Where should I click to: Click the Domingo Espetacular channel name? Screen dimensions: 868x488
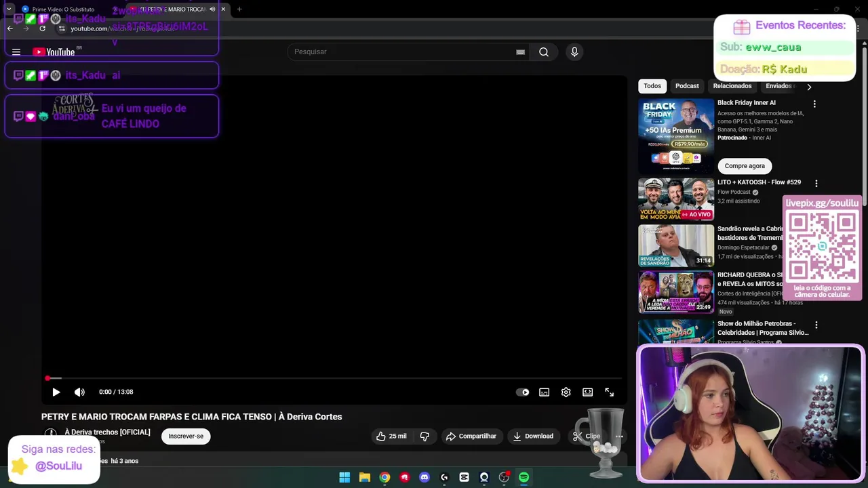point(743,247)
